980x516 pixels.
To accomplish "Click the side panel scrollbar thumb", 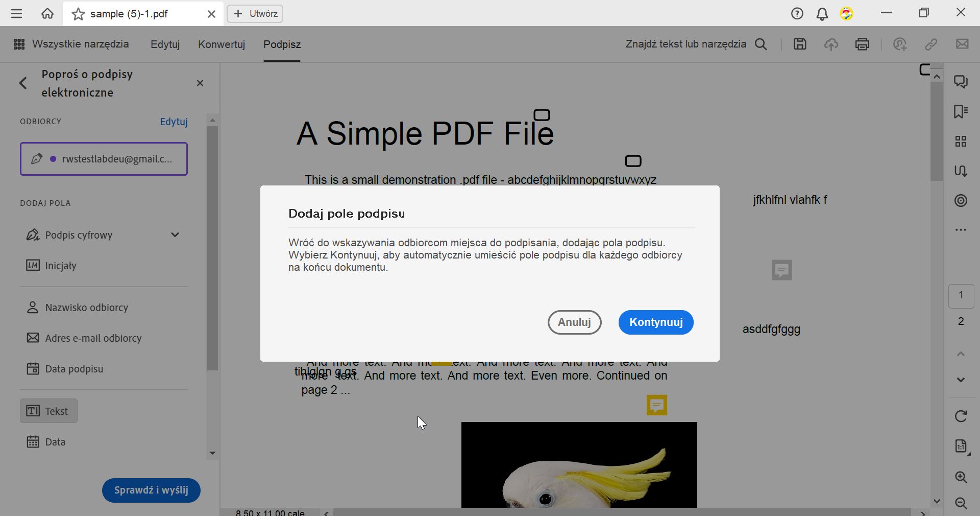I will tap(212, 248).
